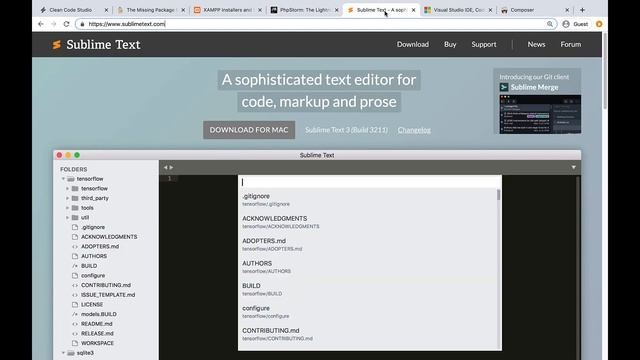Close the XAMPP Installers tab
Viewport: 640px width, 360px height.
(260, 10)
